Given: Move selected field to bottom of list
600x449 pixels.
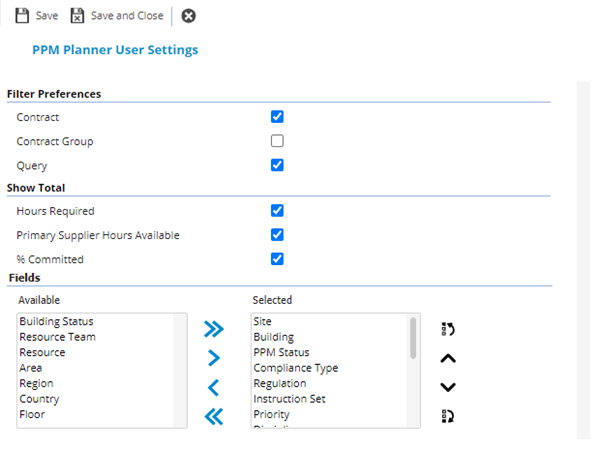Looking at the screenshot, I should (x=448, y=416).
